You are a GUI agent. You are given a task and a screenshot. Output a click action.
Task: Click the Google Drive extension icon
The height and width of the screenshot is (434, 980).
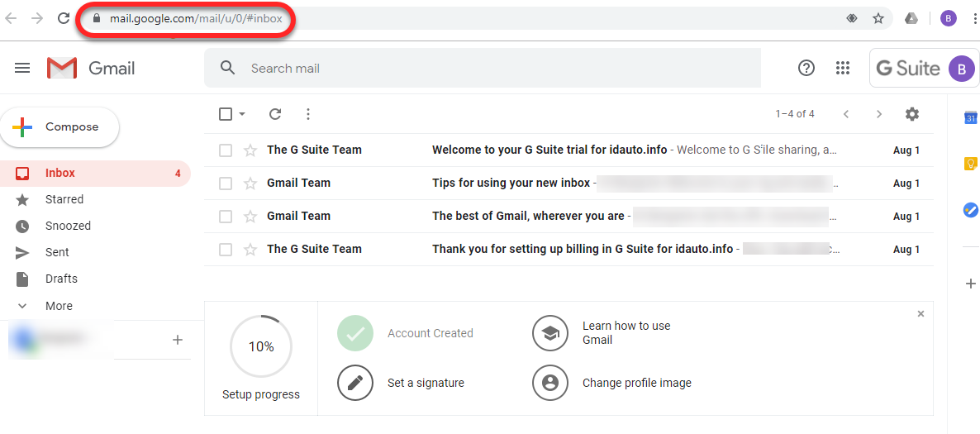(911, 18)
